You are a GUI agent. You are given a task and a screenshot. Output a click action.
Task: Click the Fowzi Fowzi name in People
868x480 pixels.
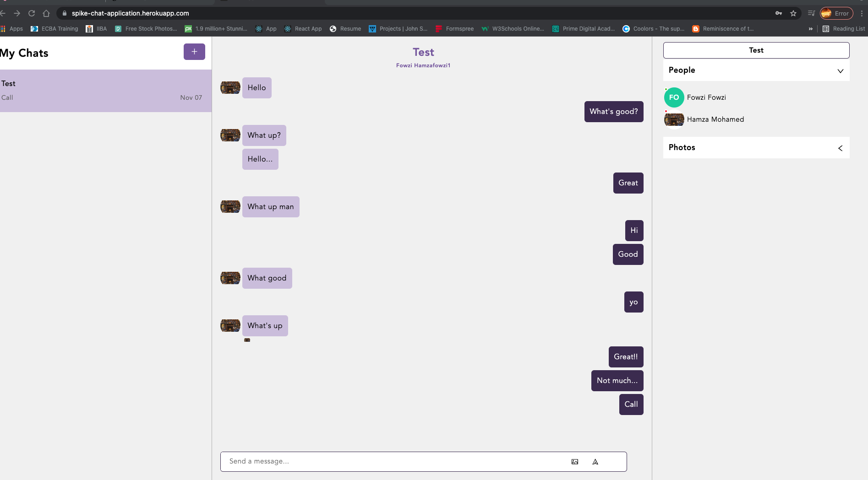tap(706, 97)
